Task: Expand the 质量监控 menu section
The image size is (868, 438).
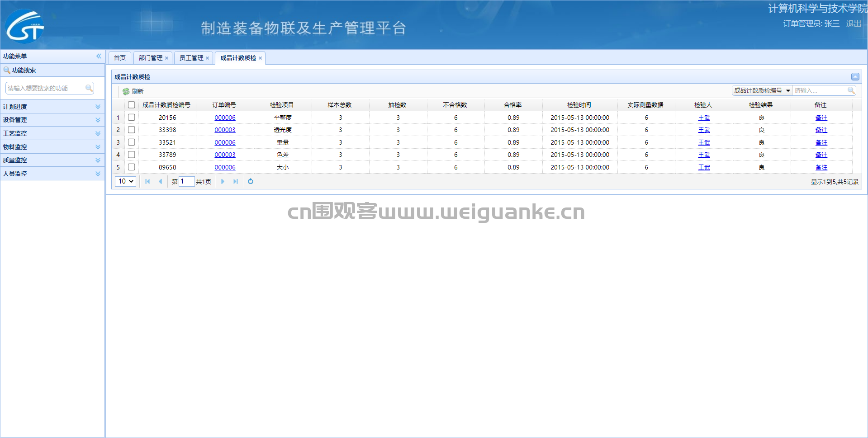Action: click(x=52, y=160)
